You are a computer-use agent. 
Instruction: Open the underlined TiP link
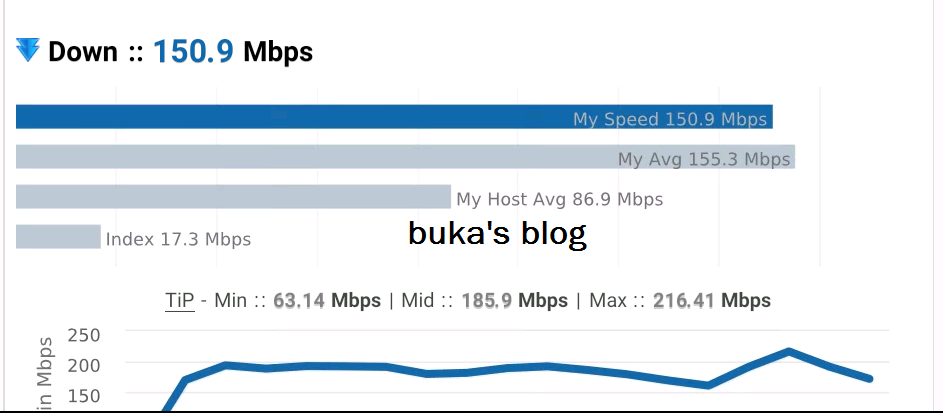[180, 300]
